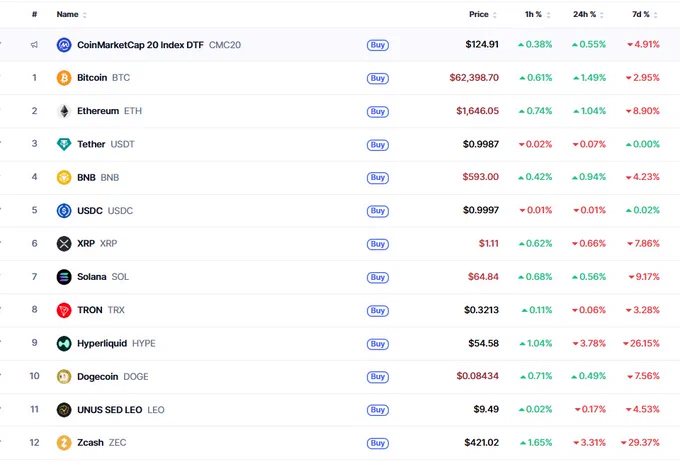Click Buy button for Hyperliquid
This screenshot has width=680, height=462.
378,344
